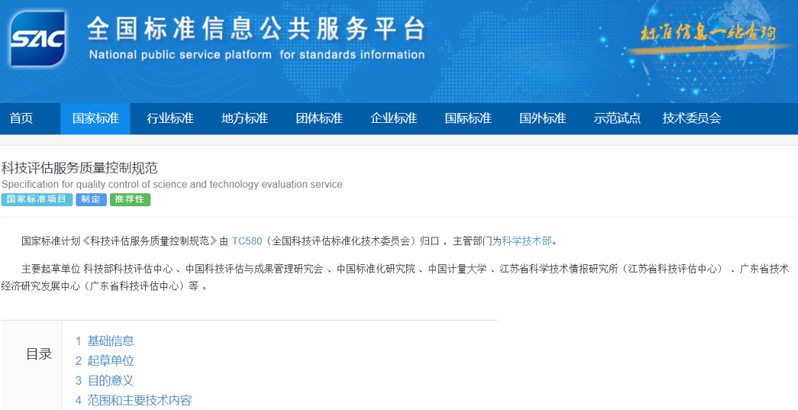This screenshot has width=798, height=410.
Task: Click the 国家标准项目 blue tag
Action: pos(37,199)
